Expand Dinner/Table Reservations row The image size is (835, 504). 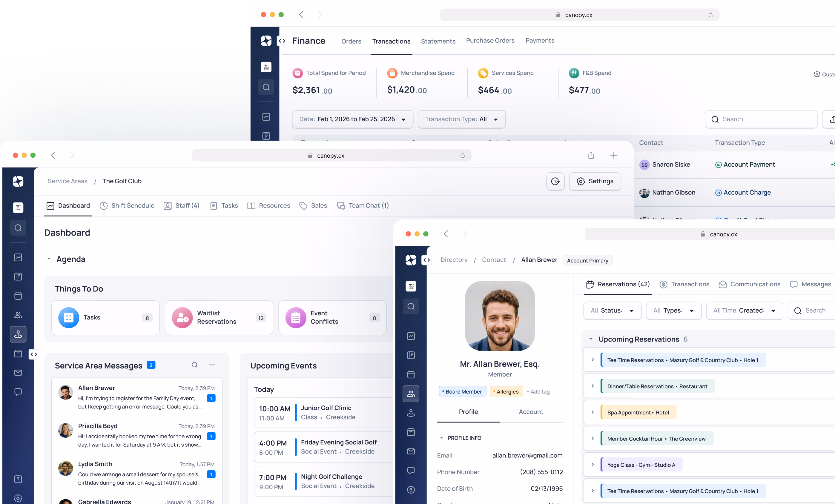[x=593, y=386]
